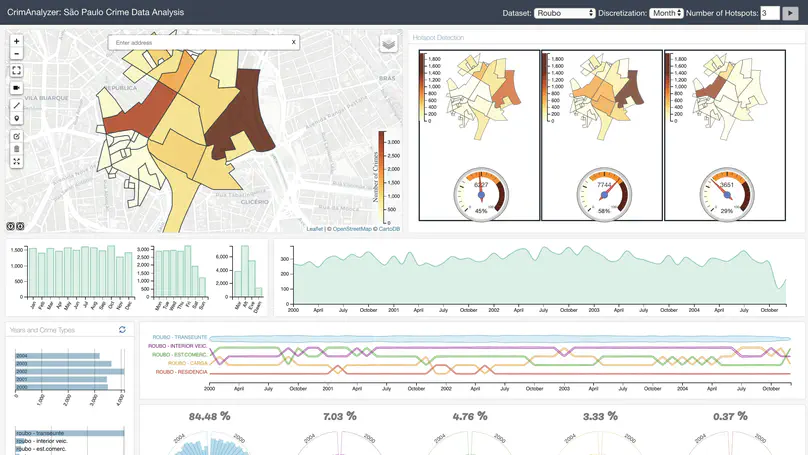Click the 0.37 % radial chart heading
Image resolution: width=808 pixels, height=455 pixels.
click(x=730, y=416)
